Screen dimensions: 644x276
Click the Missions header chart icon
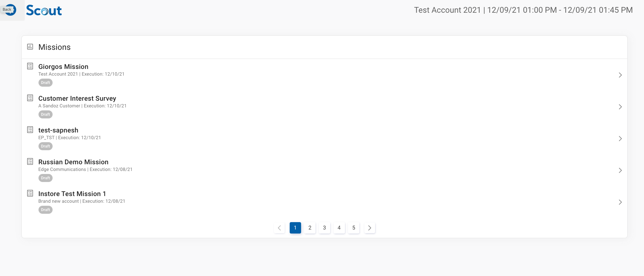pyautogui.click(x=30, y=47)
